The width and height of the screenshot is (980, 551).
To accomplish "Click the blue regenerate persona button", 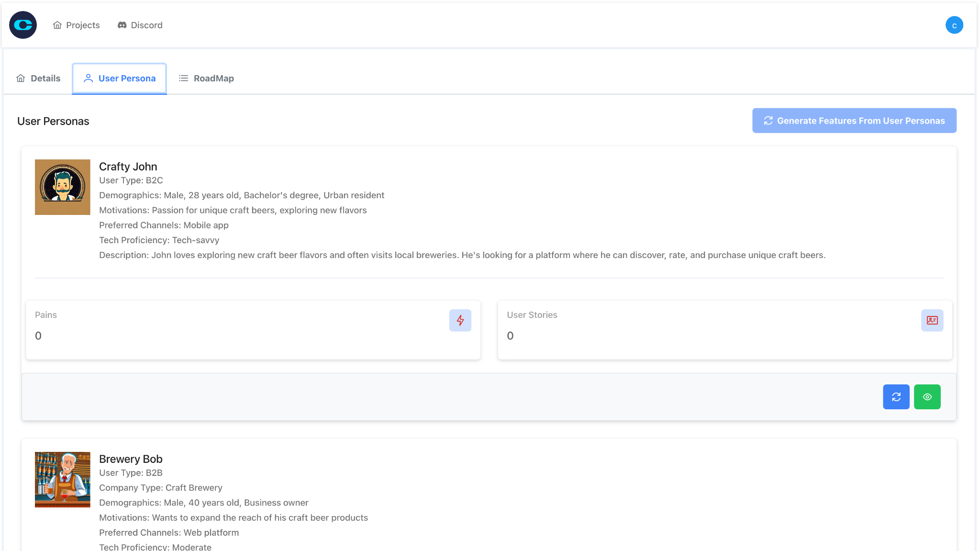I will tap(896, 397).
